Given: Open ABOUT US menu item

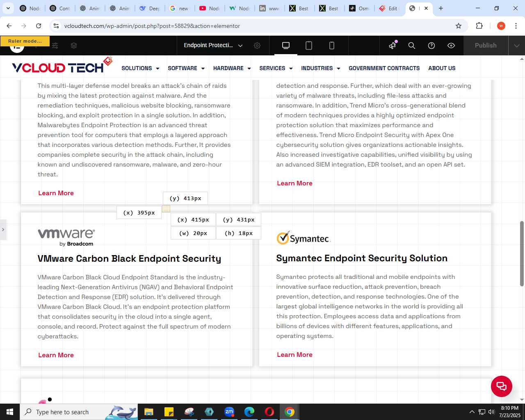Looking at the screenshot, I should [x=442, y=68].
